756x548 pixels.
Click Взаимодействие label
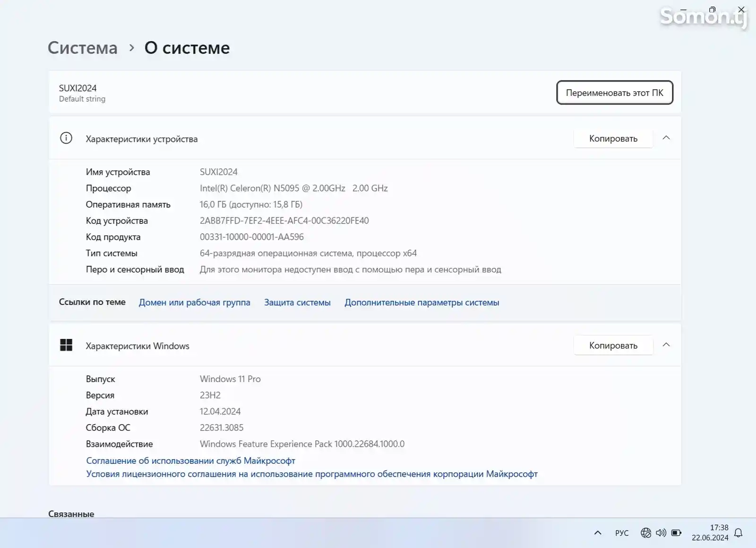(119, 444)
